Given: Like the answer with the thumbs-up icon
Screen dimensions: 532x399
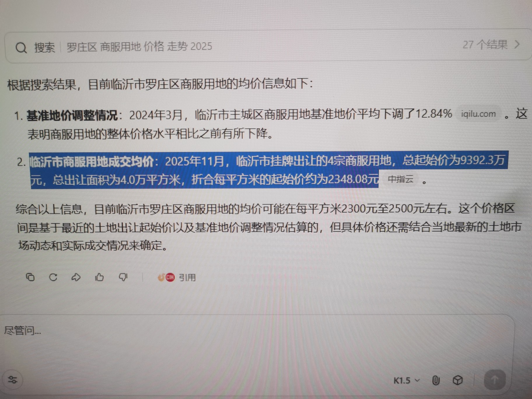Looking at the screenshot, I should coord(99,277).
